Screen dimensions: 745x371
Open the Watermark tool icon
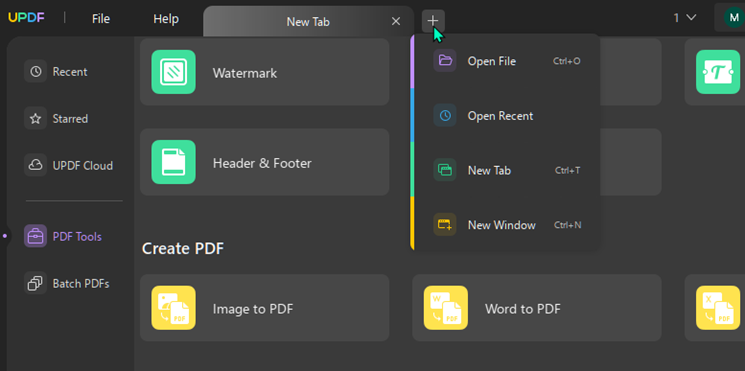point(173,72)
